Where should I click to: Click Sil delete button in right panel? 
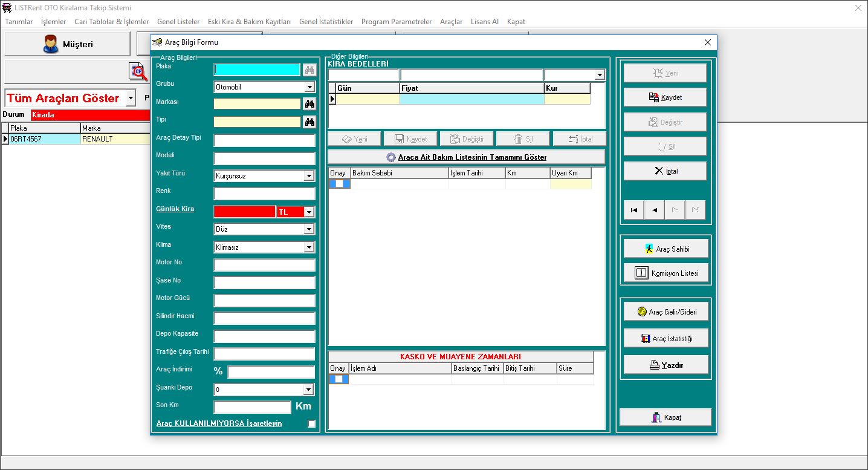pyautogui.click(x=665, y=146)
